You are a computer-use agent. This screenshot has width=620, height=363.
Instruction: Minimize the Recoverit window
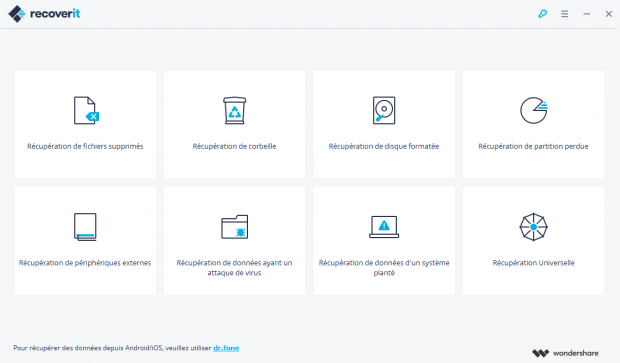pos(587,14)
